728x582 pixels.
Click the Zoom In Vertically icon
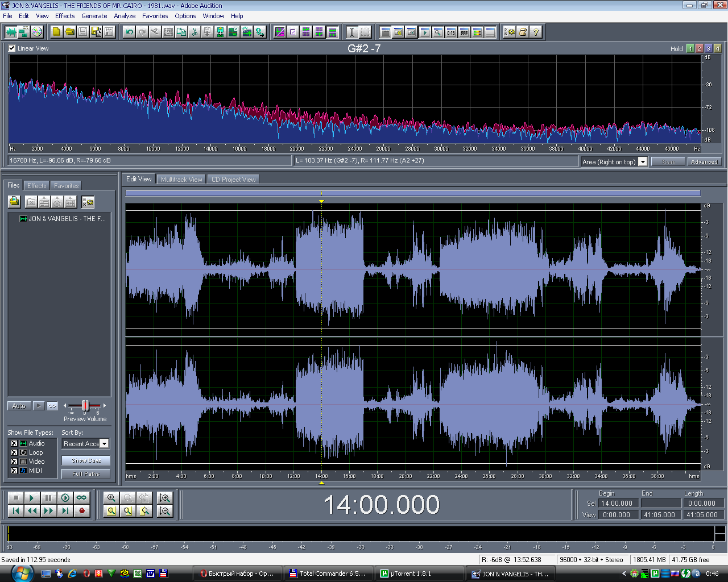click(x=165, y=498)
